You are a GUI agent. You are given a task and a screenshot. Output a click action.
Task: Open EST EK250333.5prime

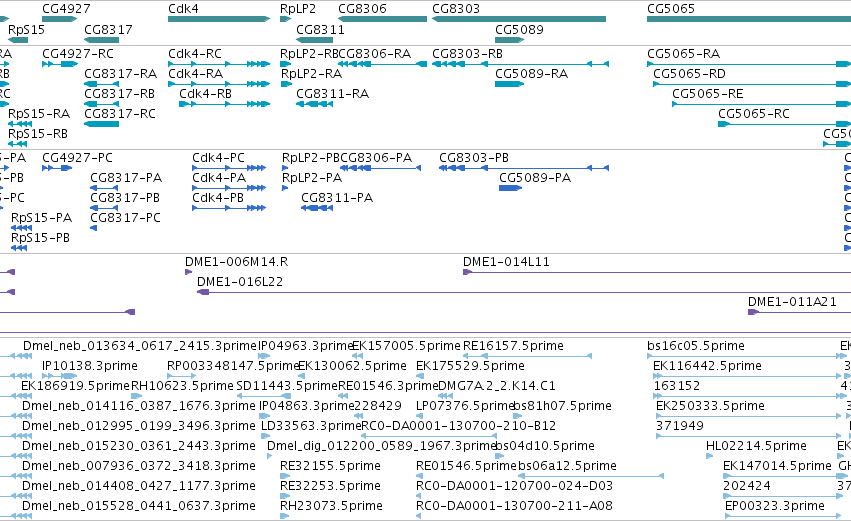tap(710, 406)
